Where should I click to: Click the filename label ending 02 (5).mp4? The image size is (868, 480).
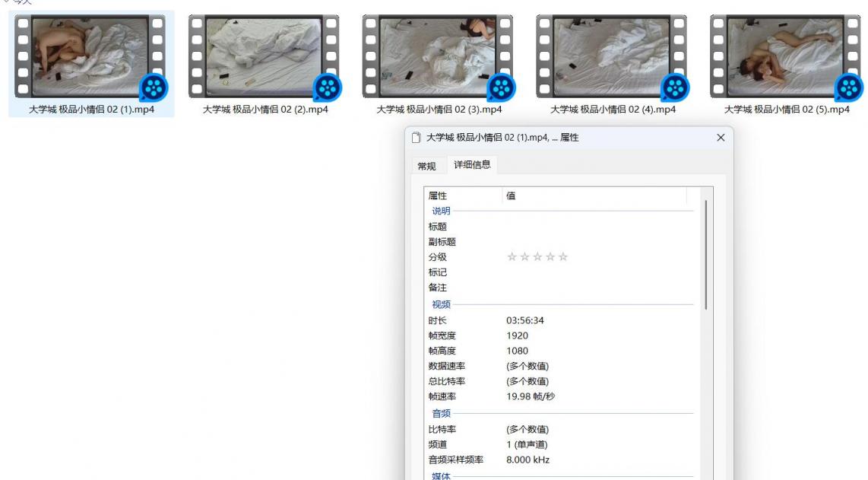coord(787,110)
